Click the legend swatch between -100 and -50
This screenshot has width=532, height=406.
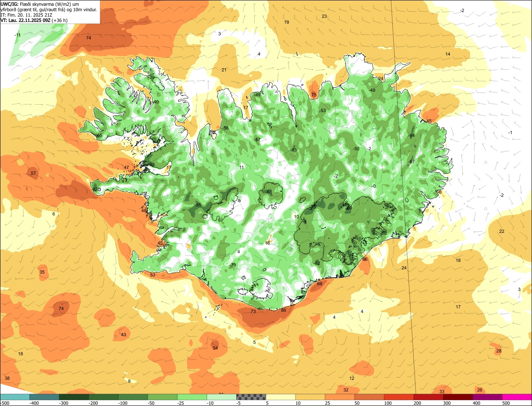(133, 397)
